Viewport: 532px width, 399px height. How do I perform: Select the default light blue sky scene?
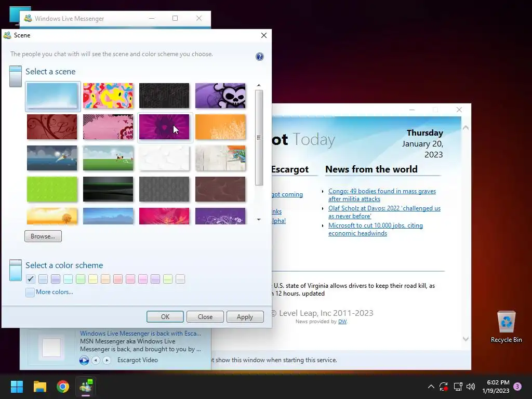click(x=52, y=96)
